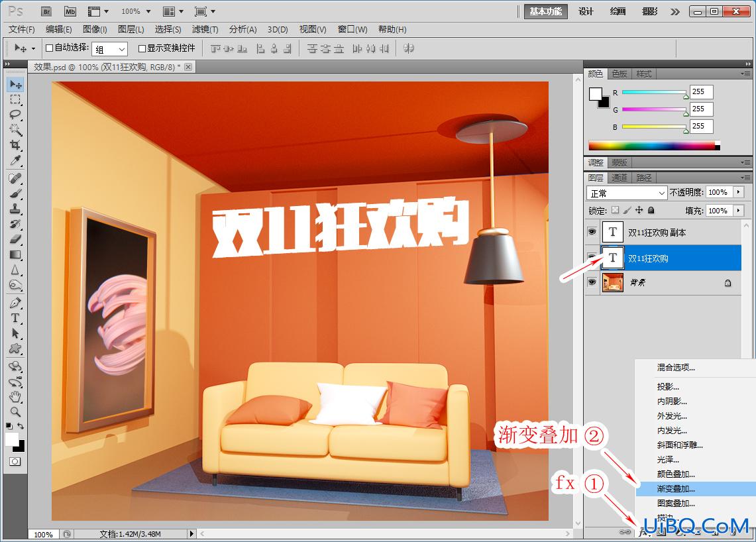Reset default foreground and background colors
The image size is (756, 542).
click(x=9, y=426)
